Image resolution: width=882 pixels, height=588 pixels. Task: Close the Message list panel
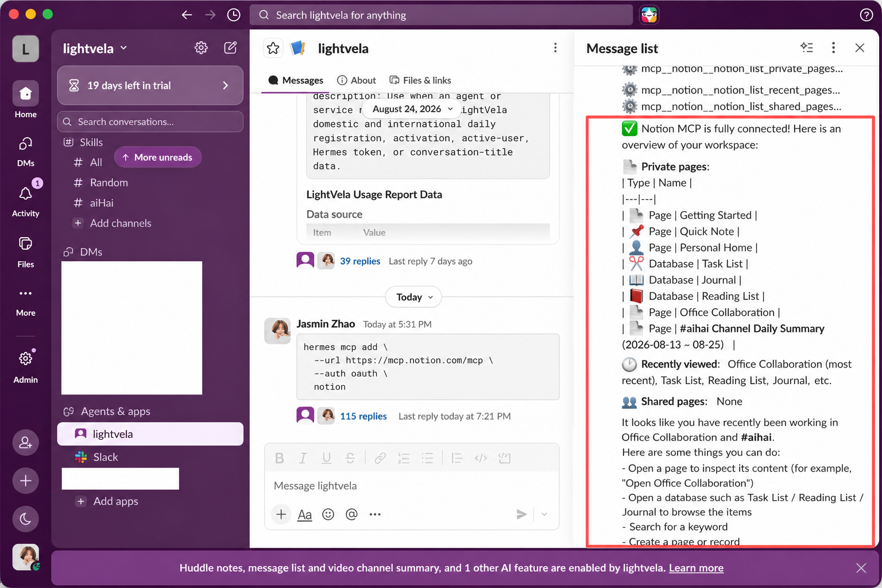coord(860,48)
